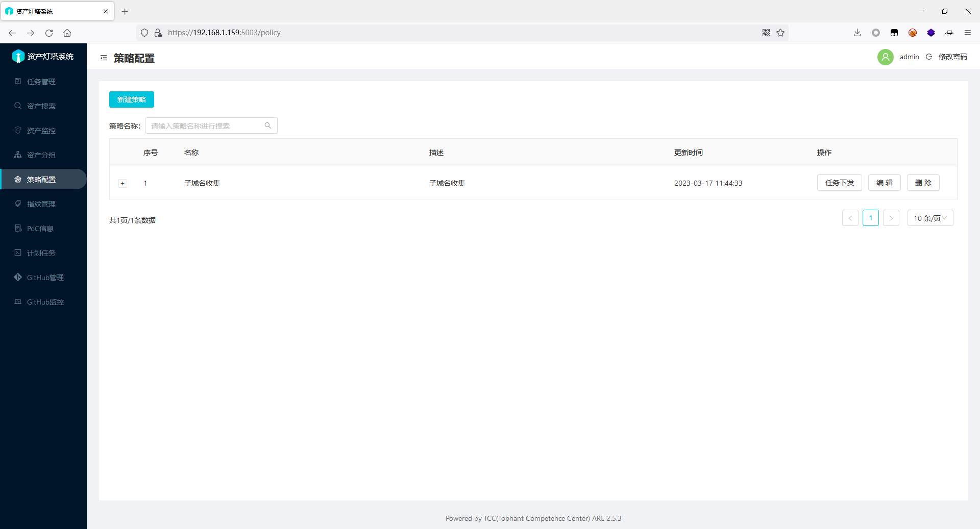Click 任务下发 for the 子域名收集 policy
This screenshot has height=529, width=980.
839,183
